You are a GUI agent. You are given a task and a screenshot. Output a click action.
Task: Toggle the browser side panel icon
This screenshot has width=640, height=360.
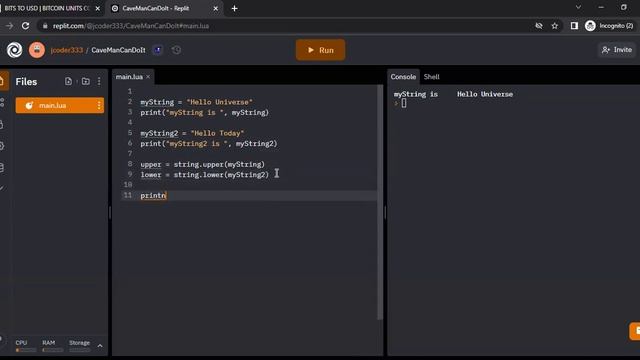(574, 26)
